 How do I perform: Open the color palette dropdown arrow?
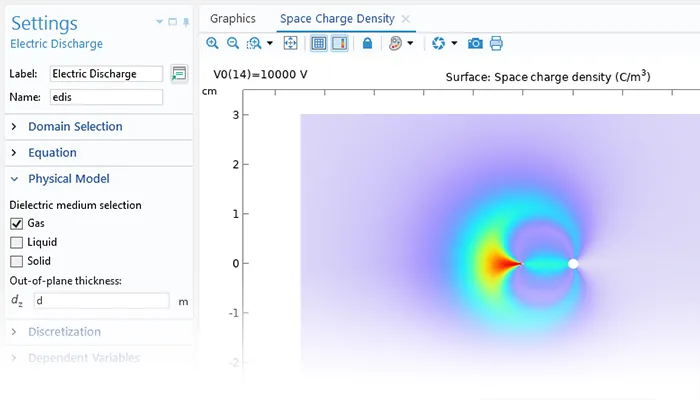click(410, 44)
